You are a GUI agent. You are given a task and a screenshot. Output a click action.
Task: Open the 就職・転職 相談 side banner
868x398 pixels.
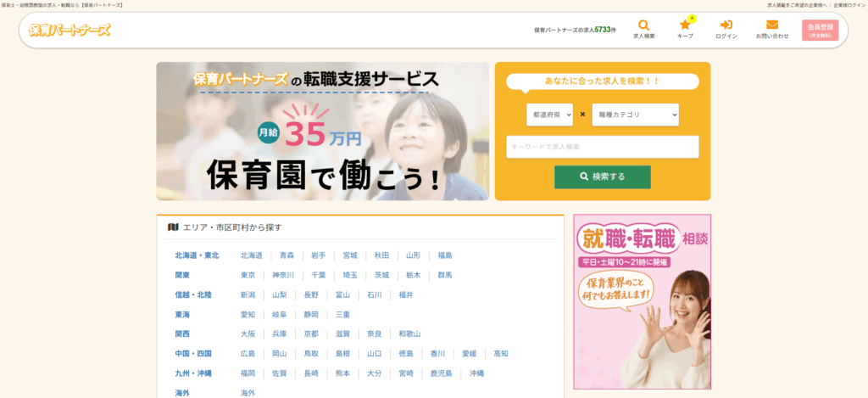(642, 300)
